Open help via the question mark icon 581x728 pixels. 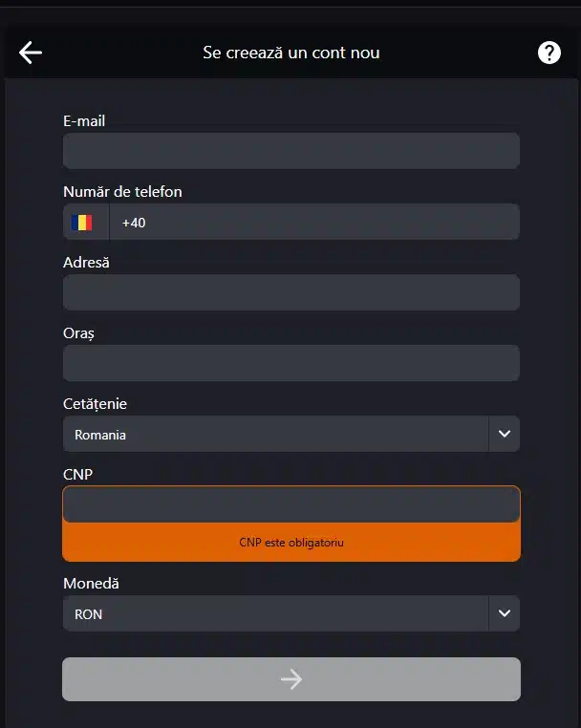pos(549,53)
